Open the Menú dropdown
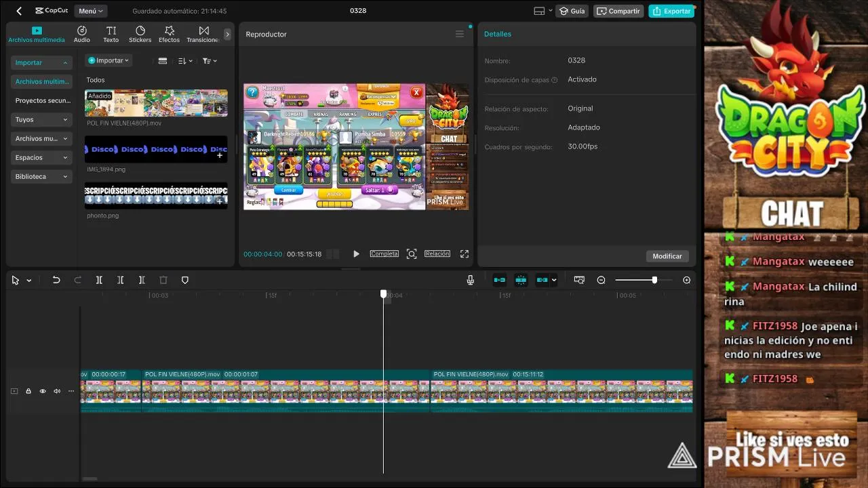 [x=92, y=11]
